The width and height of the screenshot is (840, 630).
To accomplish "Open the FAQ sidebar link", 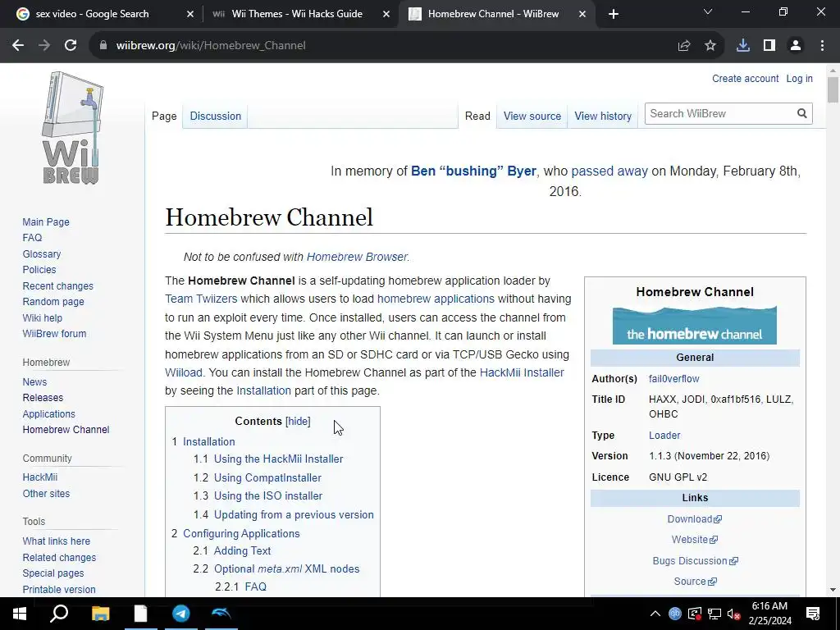I will [x=32, y=237].
